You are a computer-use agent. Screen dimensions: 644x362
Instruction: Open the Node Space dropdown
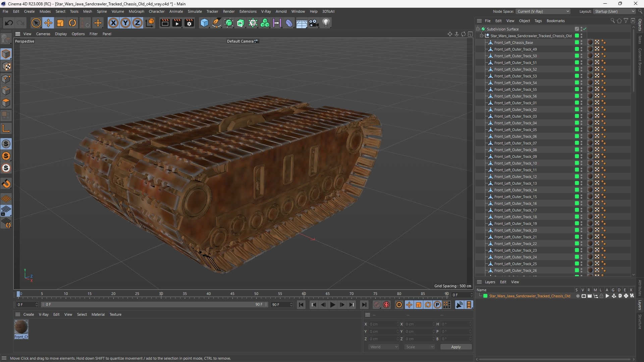tap(543, 11)
